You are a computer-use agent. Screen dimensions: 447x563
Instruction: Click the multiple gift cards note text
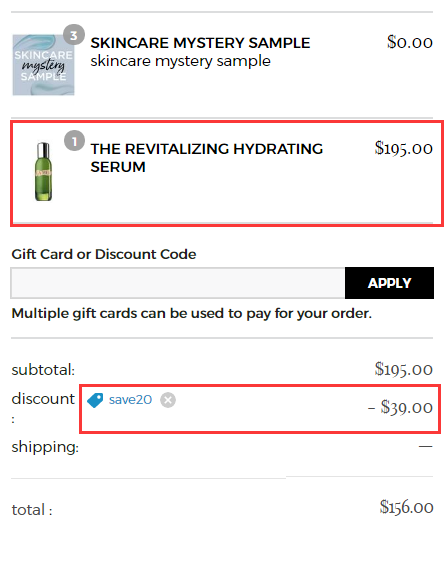click(x=191, y=313)
